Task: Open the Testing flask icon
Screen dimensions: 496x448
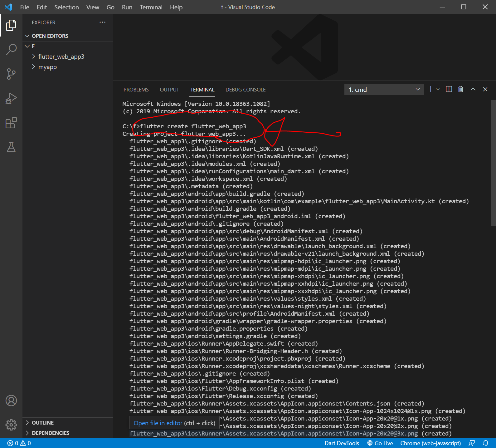Action: (11, 147)
